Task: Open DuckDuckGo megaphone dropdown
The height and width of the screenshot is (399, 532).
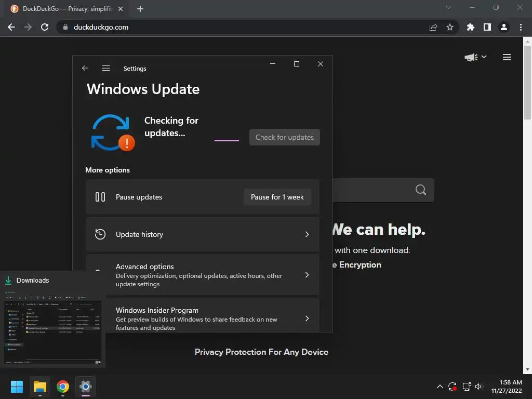Action: (476, 57)
